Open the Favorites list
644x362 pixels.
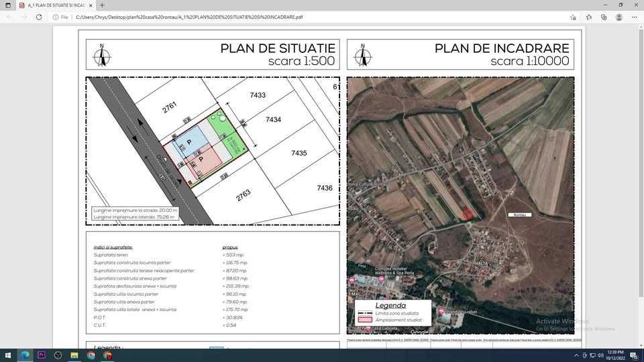(588, 17)
